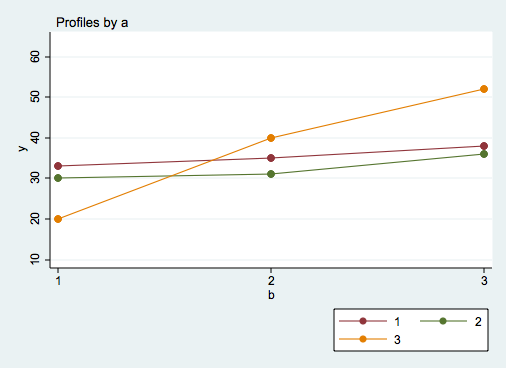Click the y-axis tick label 10
This screenshot has width=506, height=368.
[35, 259]
